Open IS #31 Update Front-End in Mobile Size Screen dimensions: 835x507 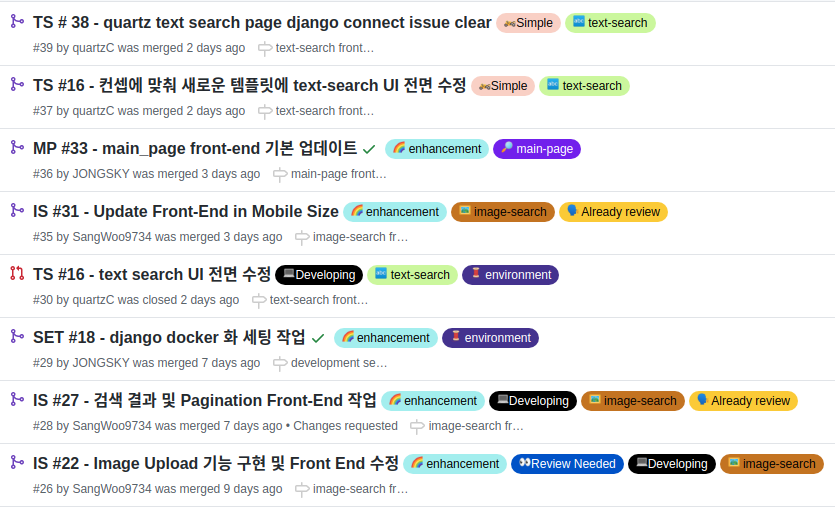pos(186,211)
